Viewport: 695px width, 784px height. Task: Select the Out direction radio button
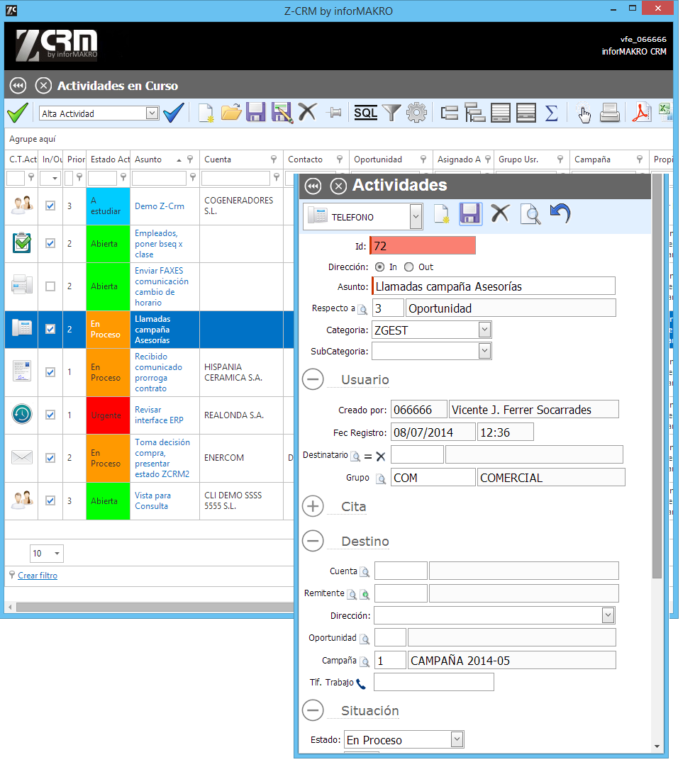(x=408, y=267)
